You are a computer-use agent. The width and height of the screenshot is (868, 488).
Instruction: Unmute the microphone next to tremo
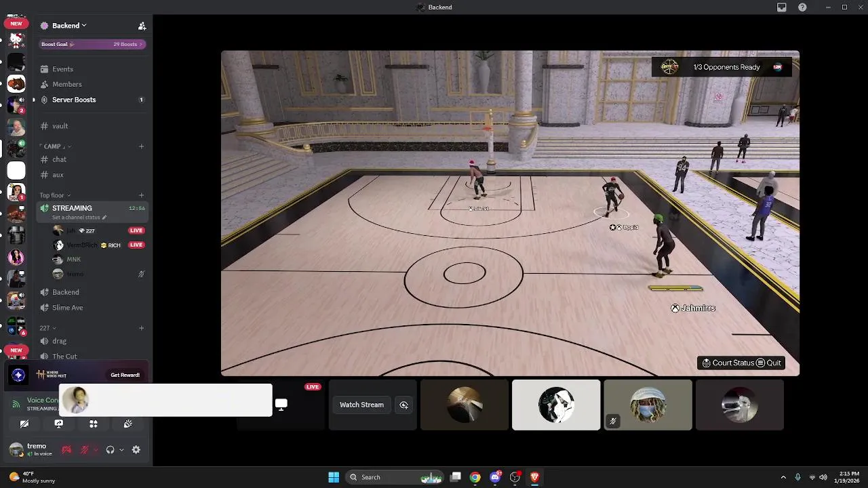pyautogui.click(x=84, y=450)
